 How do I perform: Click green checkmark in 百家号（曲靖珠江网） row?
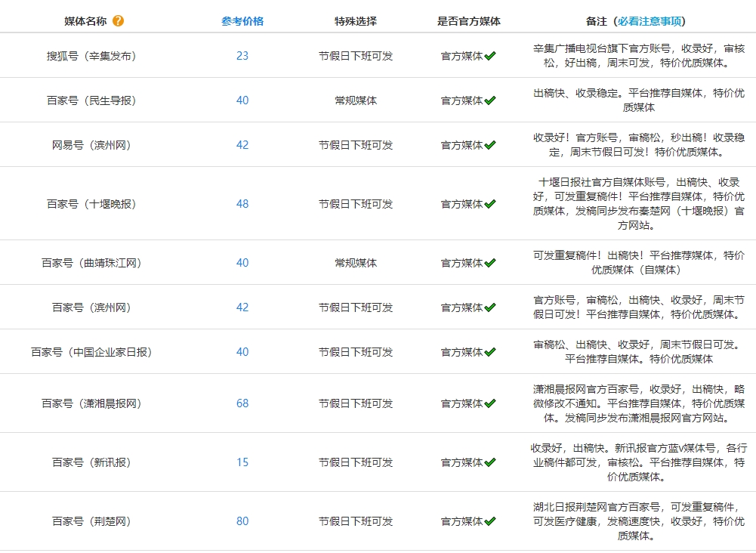pos(490,263)
